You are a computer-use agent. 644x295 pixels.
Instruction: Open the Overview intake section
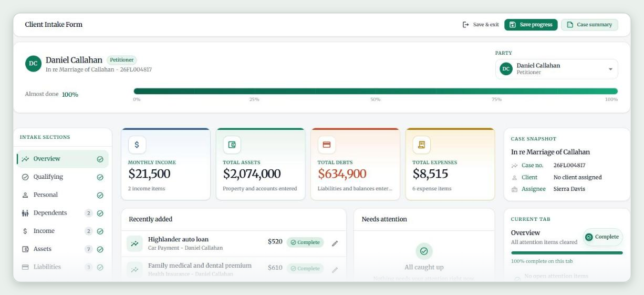point(63,159)
